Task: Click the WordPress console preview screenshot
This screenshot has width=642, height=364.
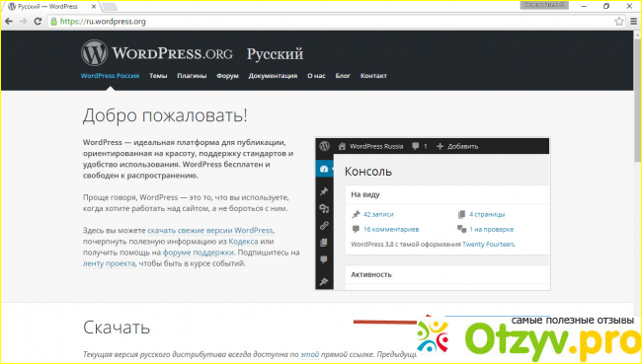Action: point(433,213)
